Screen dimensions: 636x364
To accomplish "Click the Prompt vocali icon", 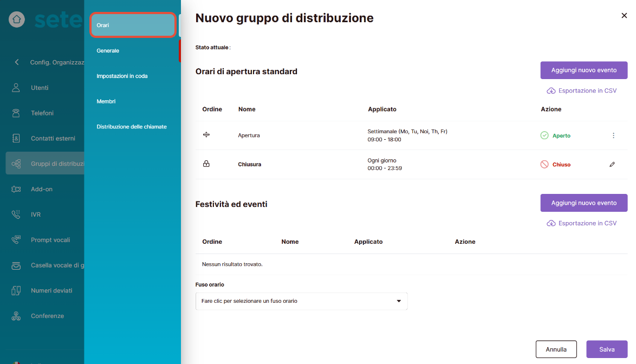I will point(16,239).
